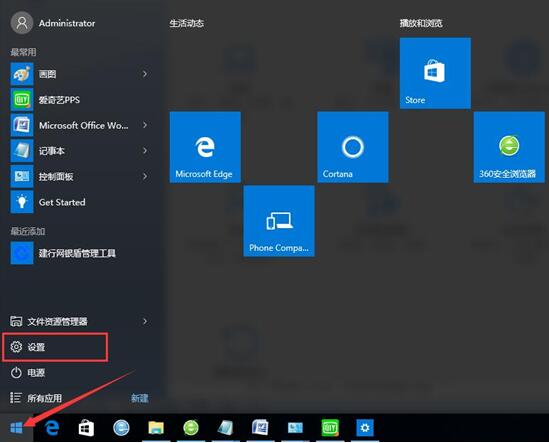Open 设置 (Settings) menu entry
This screenshot has width=549, height=443.
[x=55, y=347]
